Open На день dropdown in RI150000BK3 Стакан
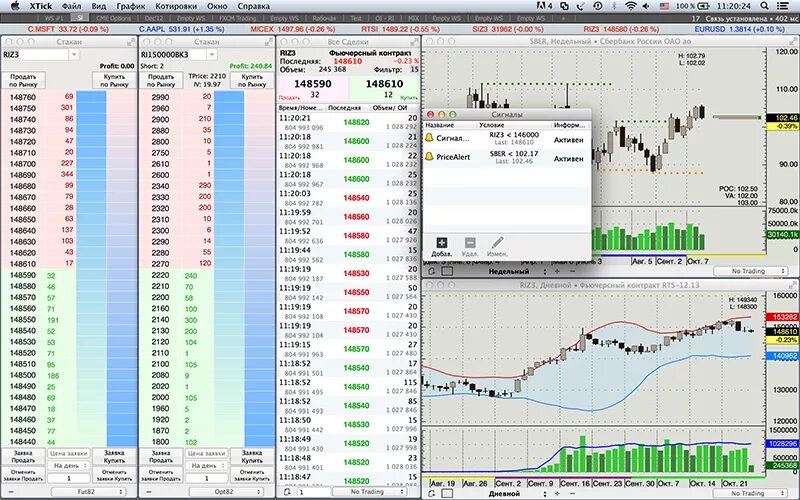The image size is (800, 500). [206, 466]
